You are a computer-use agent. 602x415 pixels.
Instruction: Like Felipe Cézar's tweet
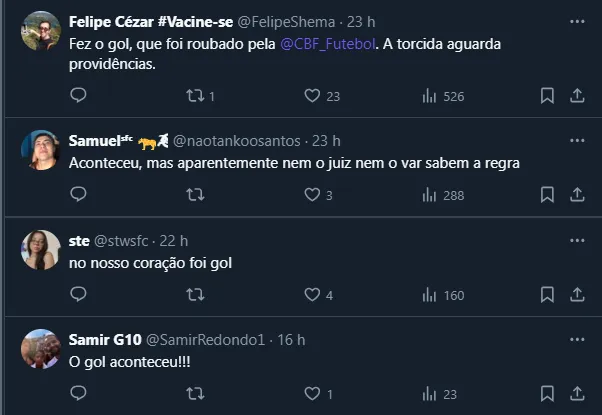(x=312, y=96)
